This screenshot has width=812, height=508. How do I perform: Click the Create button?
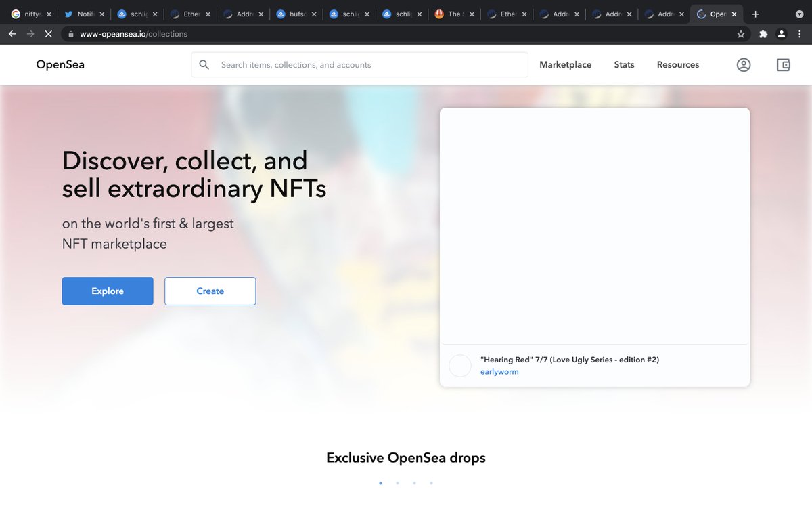(210, 291)
